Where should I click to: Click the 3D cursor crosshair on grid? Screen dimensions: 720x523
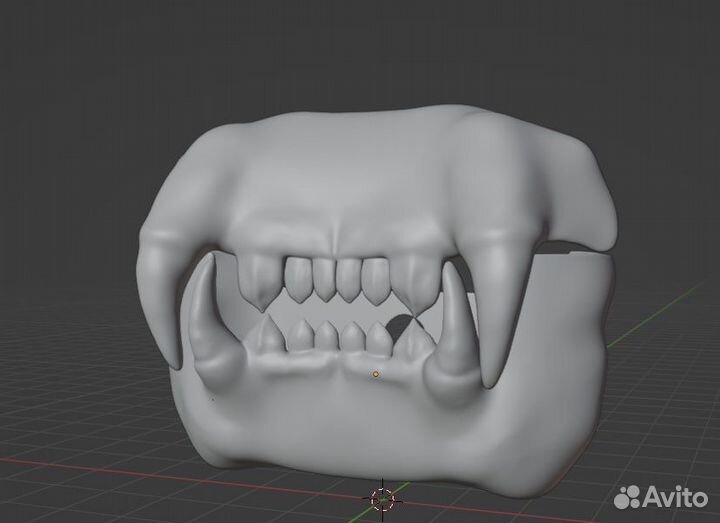[382, 499]
